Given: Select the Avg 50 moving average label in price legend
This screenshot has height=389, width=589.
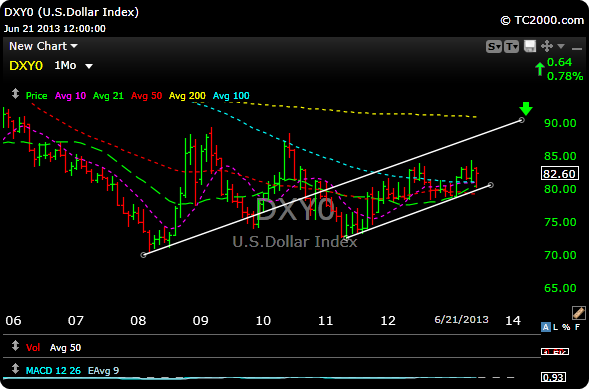Looking at the screenshot, I should (x=146, y=96).
